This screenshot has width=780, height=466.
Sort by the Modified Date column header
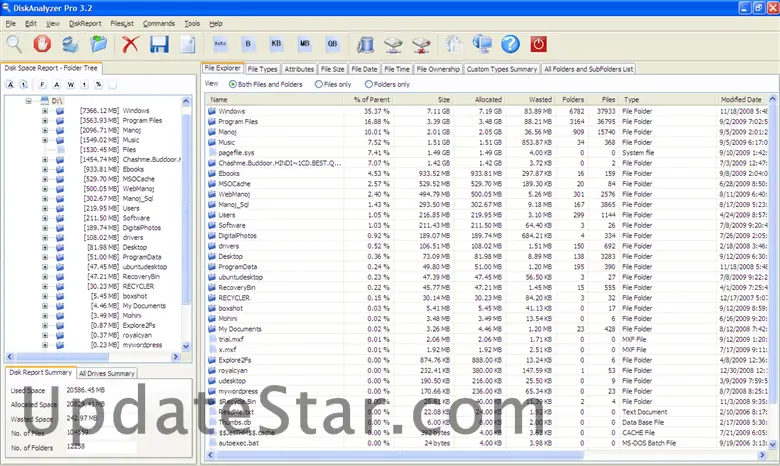click(743, 99)
